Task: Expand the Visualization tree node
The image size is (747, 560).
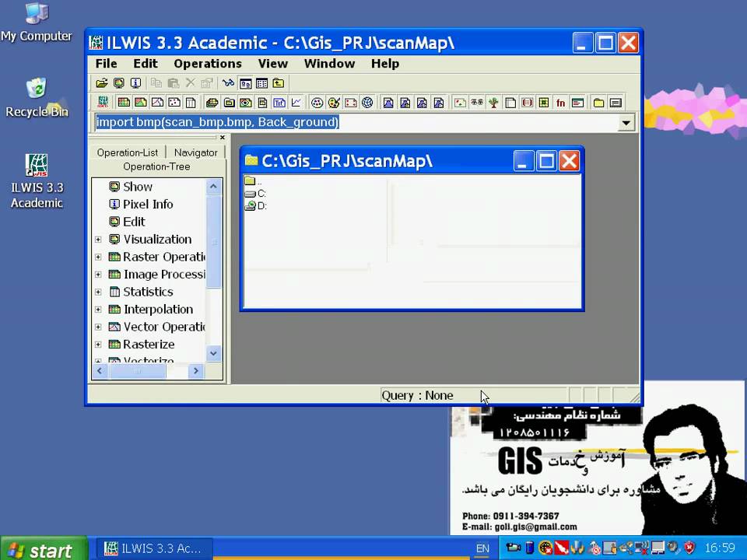Action: pyautogui.click(x=98, y=240)
